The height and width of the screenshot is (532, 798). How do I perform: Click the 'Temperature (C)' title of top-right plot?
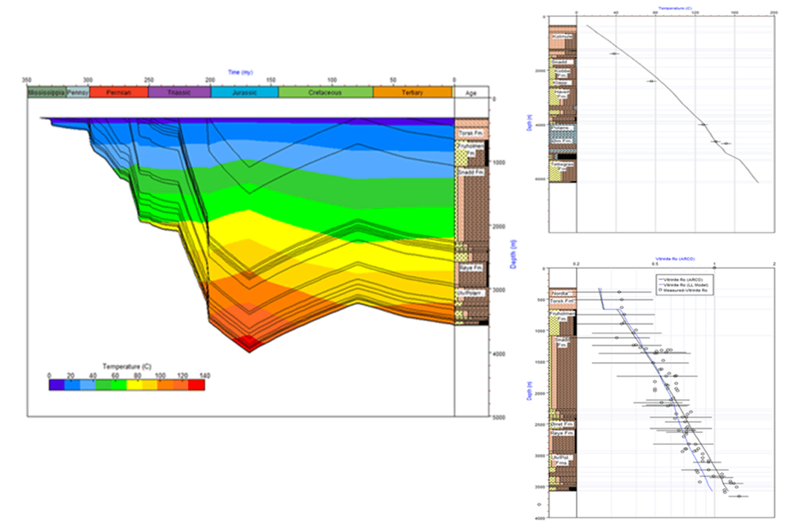(x=675, y=9)
